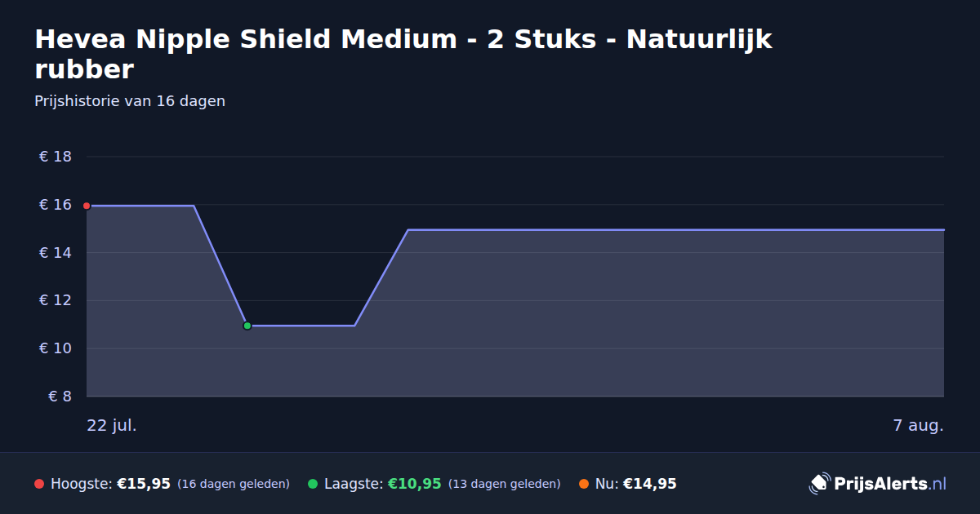Click the 7 aug. end date label
This screenshot has width=980, height=514.
point(918,425)
